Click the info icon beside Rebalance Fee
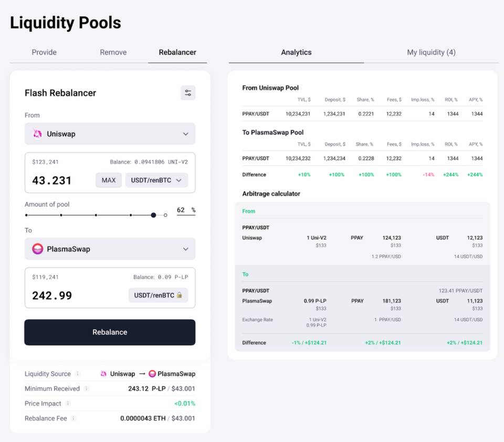 point(73,418)
